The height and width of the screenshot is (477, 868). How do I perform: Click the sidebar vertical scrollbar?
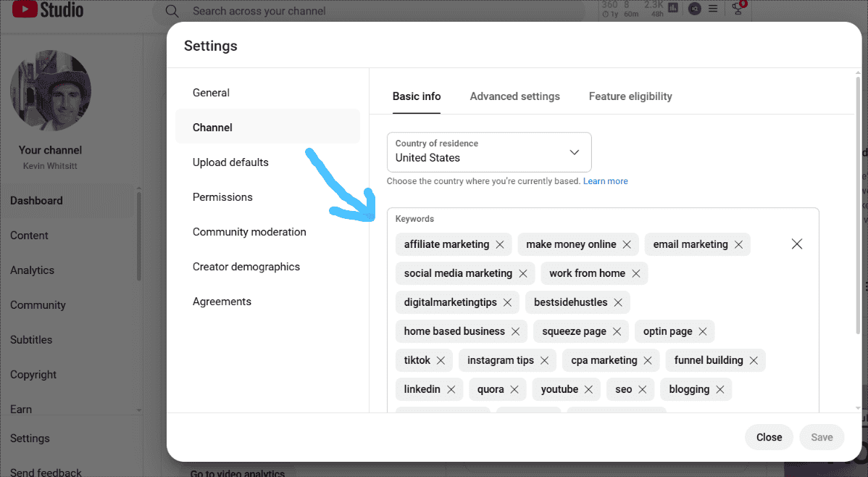[x=138, y=236]
